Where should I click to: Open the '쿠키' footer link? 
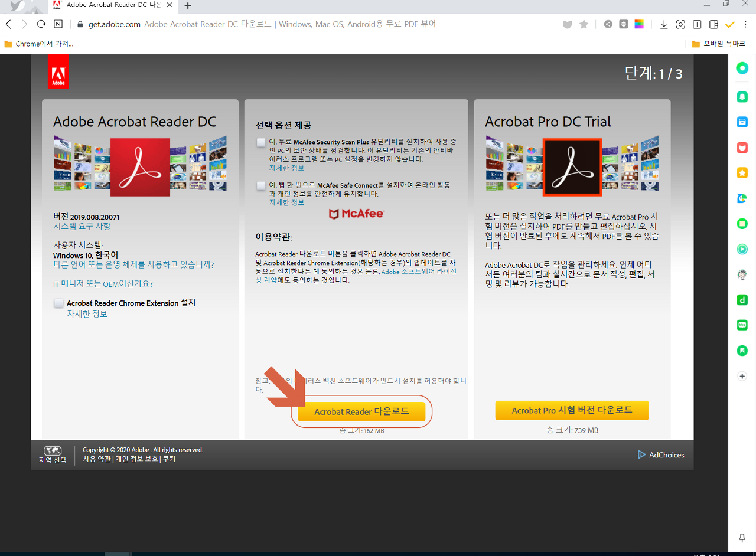point(169,459)
